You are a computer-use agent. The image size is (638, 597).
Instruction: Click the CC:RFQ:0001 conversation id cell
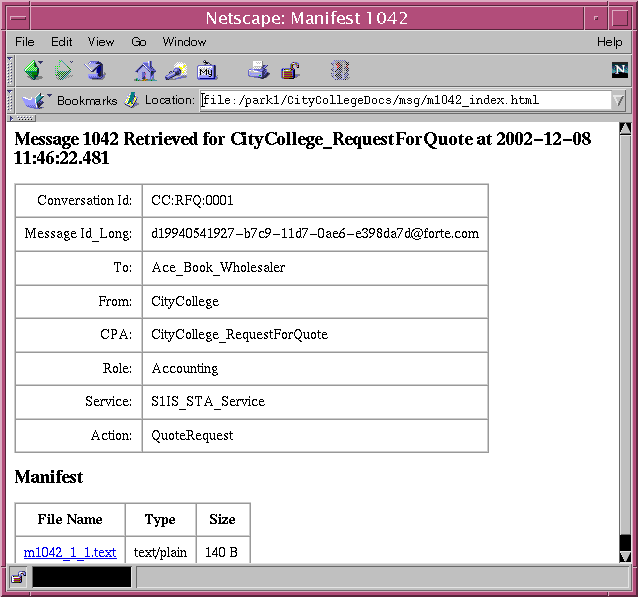[315, 201]
